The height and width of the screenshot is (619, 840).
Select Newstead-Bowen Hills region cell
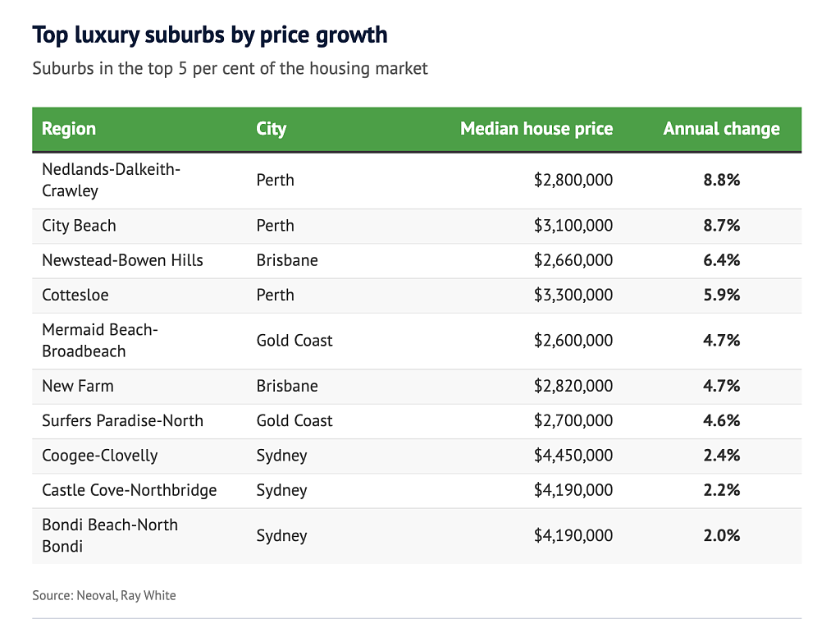(x=122, y=260)
